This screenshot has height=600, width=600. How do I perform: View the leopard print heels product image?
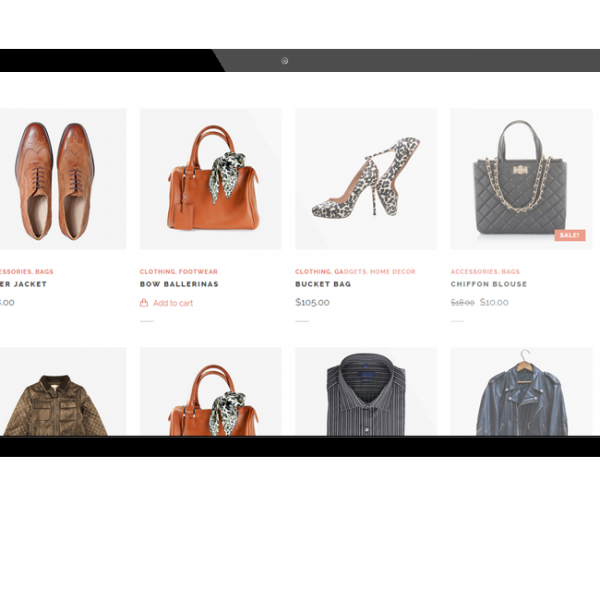366,179
